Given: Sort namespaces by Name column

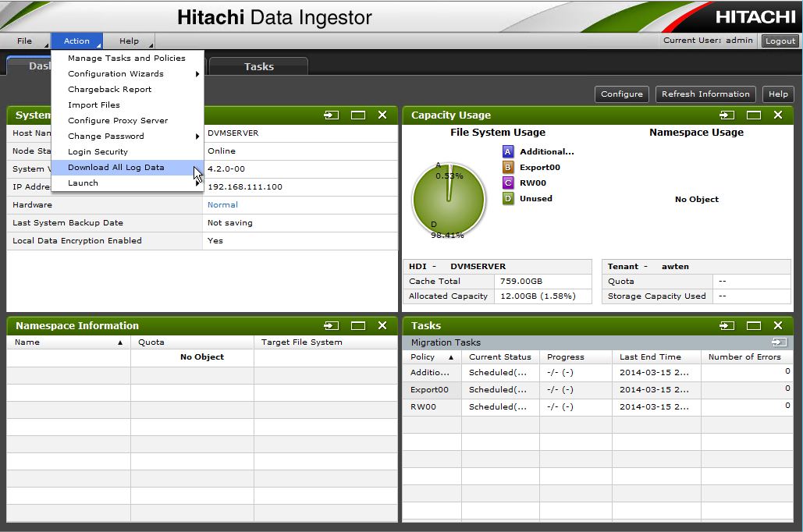Looking at the screenshot, I should point(69,342).
